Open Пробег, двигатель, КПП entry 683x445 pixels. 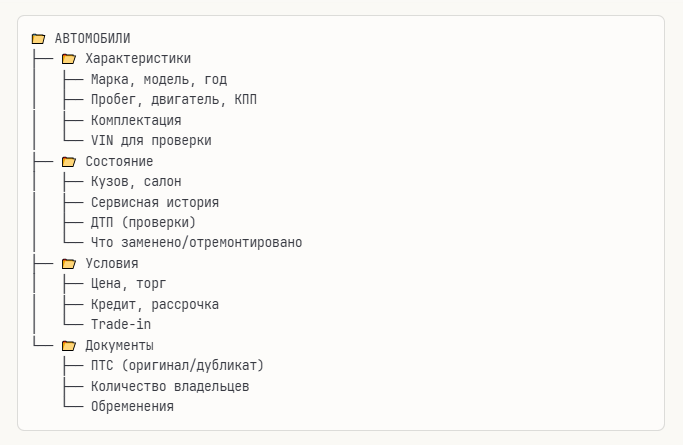(x=174, y=100)
